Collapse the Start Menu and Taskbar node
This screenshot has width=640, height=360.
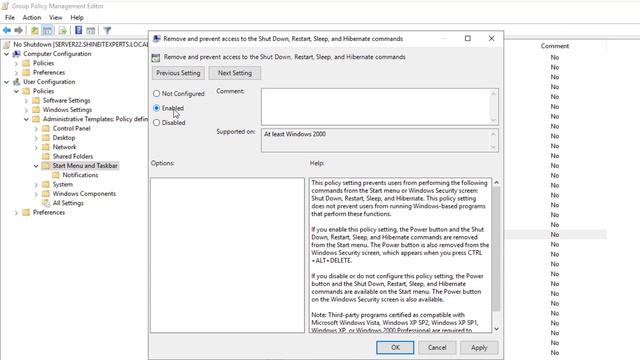(36, 166)
